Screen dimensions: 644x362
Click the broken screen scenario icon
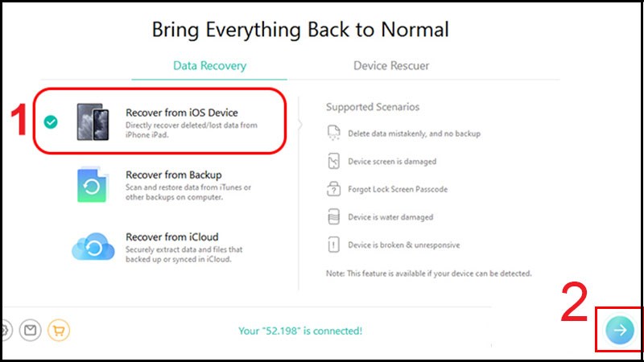click(334, 162)
